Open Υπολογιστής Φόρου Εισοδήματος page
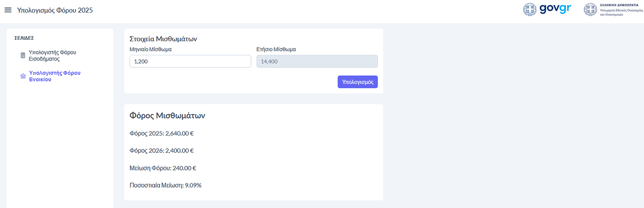Screen dimensions: 644x208 (x=52, y=55)
